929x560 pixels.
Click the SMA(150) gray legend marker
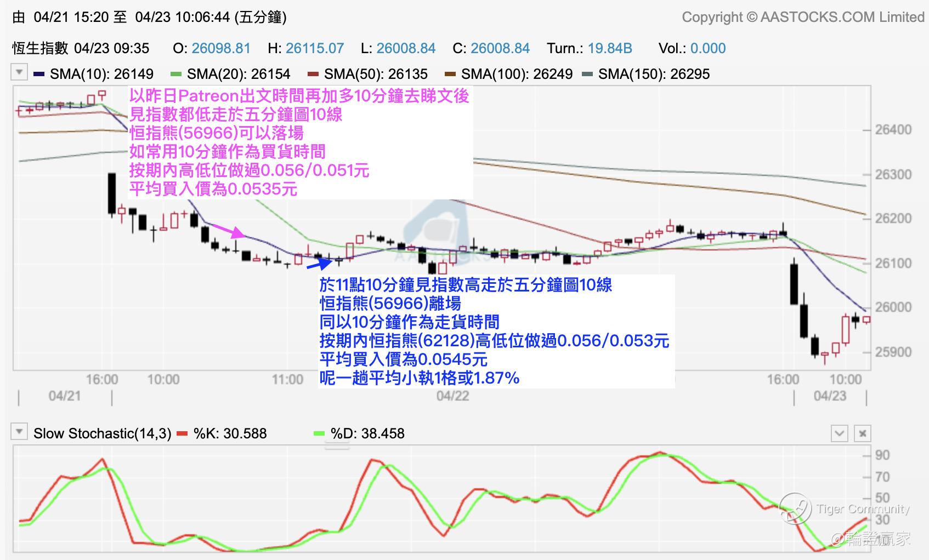coord(587,74)
